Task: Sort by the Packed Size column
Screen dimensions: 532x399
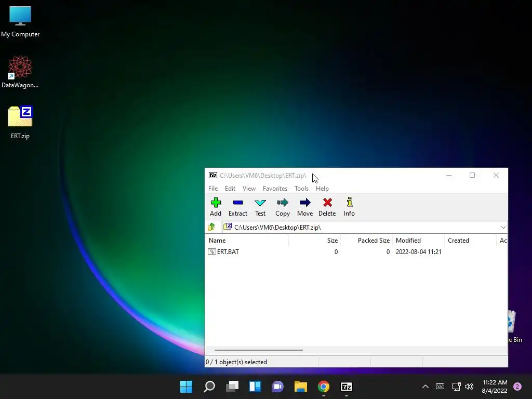Action: click(x=366, y=240)
